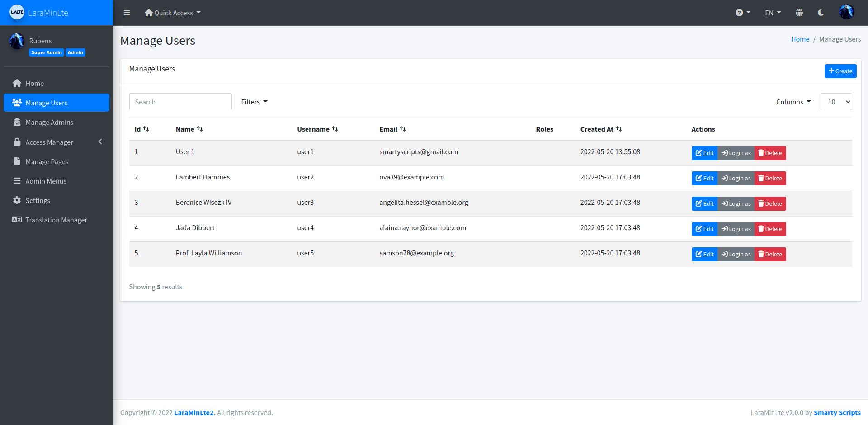Viewport: 868px width, 425px height.
Task: Click angelita.hessel@example.org cell
Action: 424,203
